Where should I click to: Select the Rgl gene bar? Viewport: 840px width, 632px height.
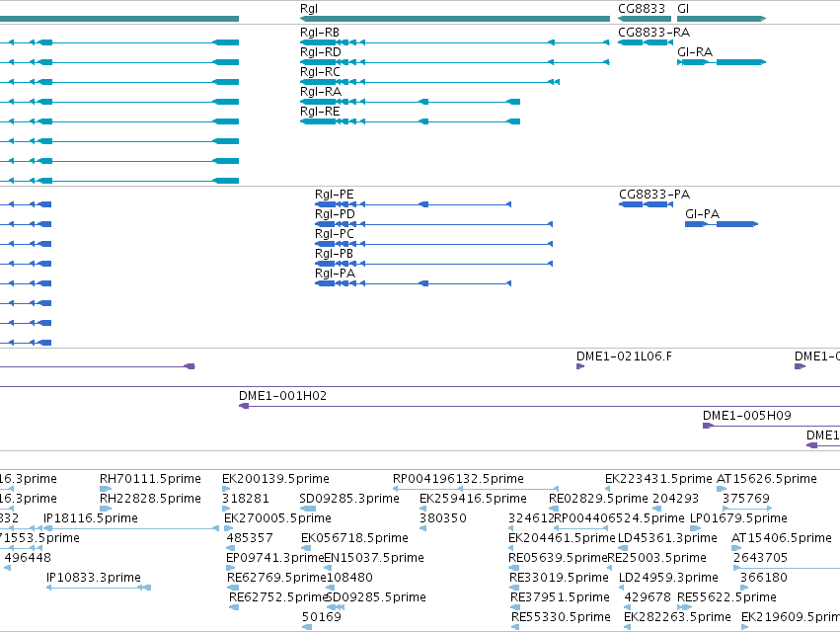(455, 19)
